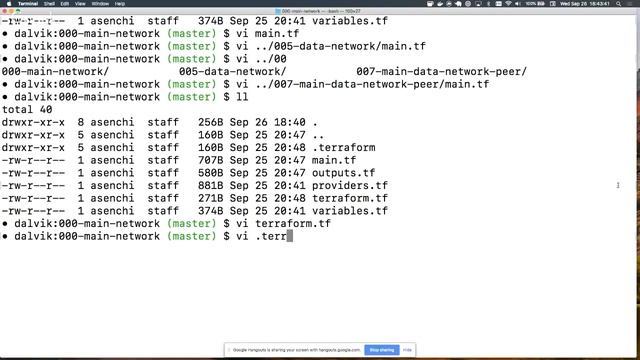This screenshot has height=360, width=640.
Task: Click the 'll' command text
Action: [242, 97]
